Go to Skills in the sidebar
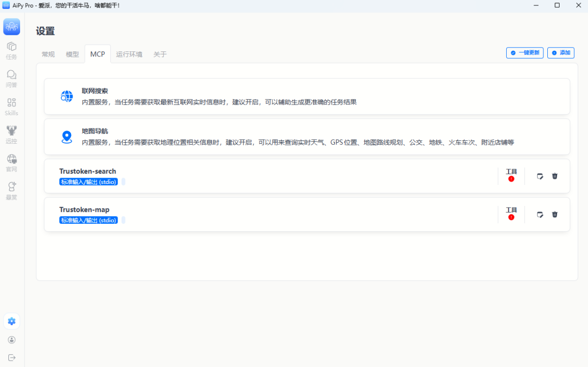This screenshot has width=588, height=367. (x=11, y=103)
